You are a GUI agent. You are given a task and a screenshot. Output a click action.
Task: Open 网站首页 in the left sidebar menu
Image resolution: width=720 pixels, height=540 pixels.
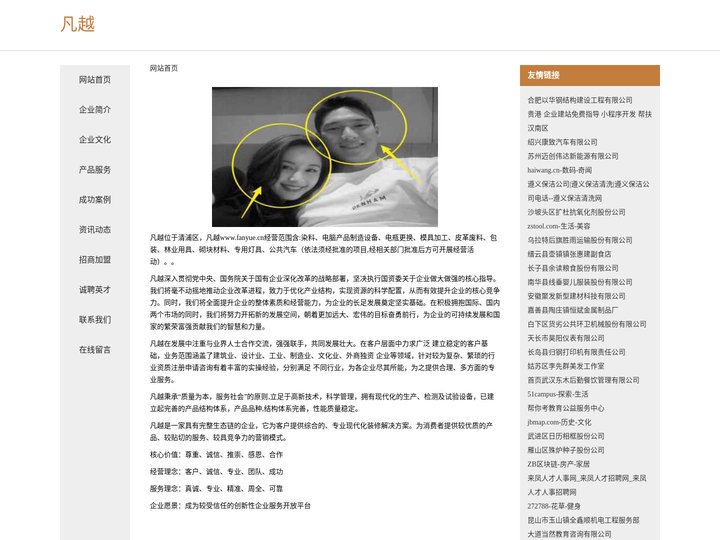pos(95,79)
